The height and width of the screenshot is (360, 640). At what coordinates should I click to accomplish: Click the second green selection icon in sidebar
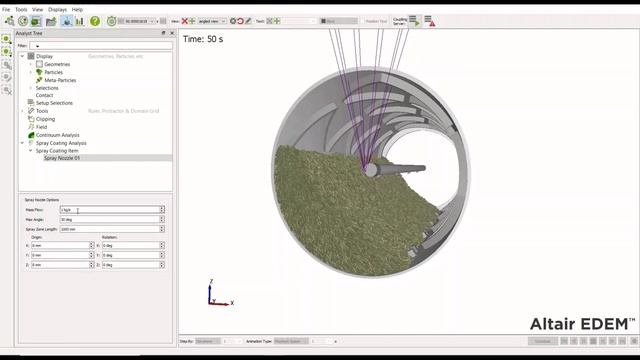[x=6, y=52]
